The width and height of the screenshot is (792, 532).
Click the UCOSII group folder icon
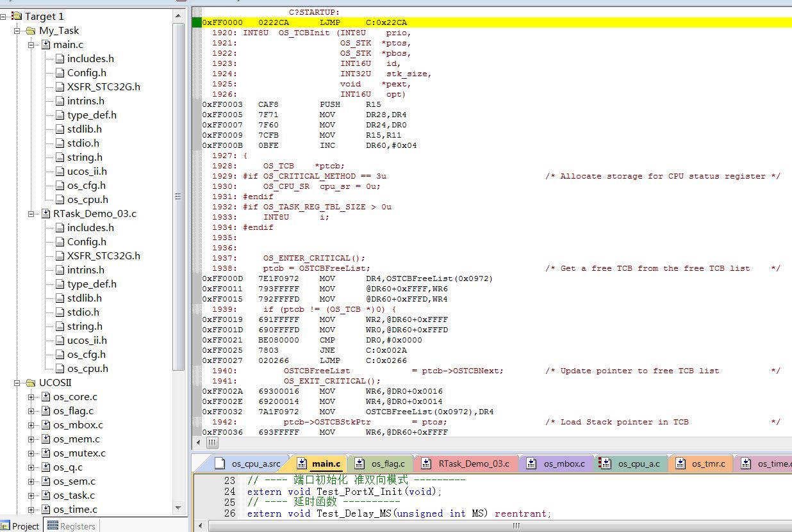click(x=31, y=383)
